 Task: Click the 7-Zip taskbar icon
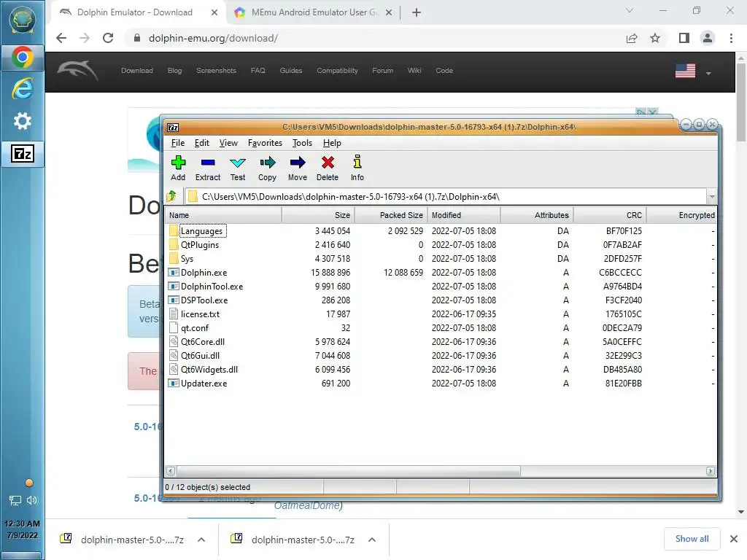coord(23,153)
